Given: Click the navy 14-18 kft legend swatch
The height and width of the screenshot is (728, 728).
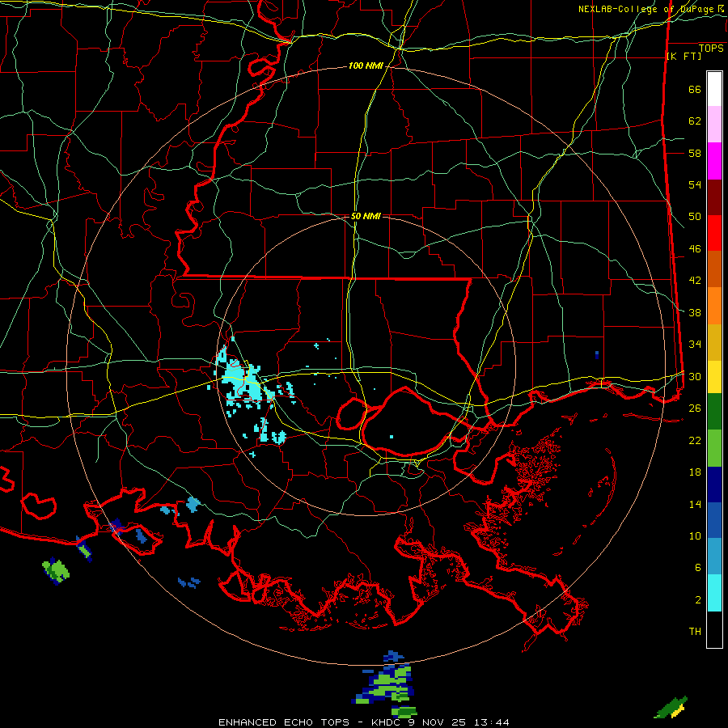Looking at the screenshot, I should click(714, 485).
